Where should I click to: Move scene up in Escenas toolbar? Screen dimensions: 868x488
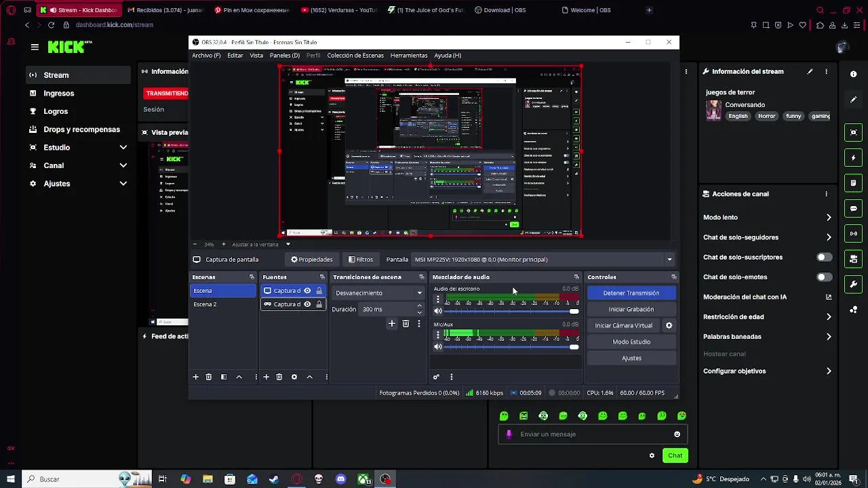coord(239,377)
